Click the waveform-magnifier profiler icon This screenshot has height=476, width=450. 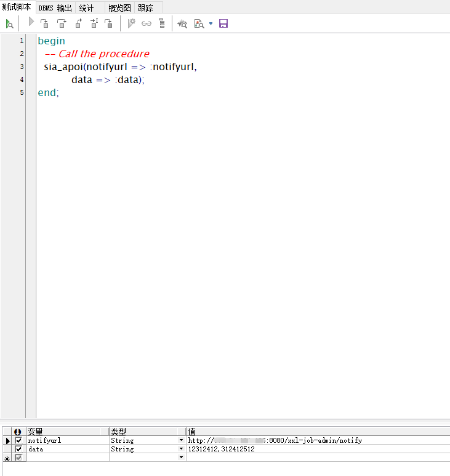182,23
